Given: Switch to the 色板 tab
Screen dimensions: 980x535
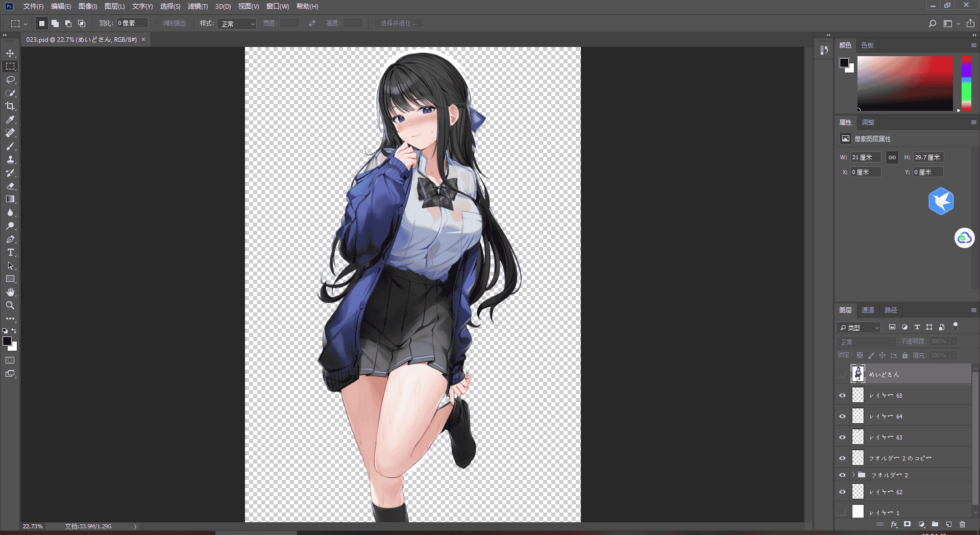Looking at the screenshot, I should [x=867, y=45].
